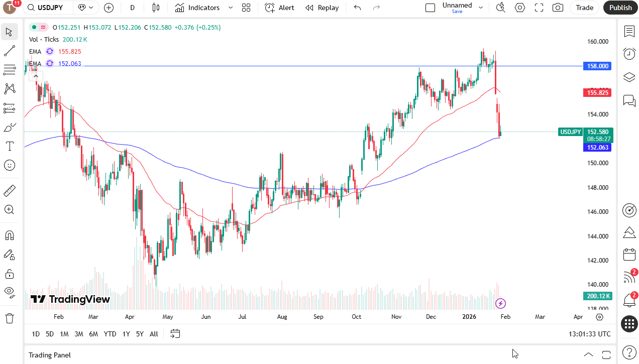639x364 pixels.
Task: Remove objects with the trash icon
Action: pyautogui.click(x=9, y=318)
